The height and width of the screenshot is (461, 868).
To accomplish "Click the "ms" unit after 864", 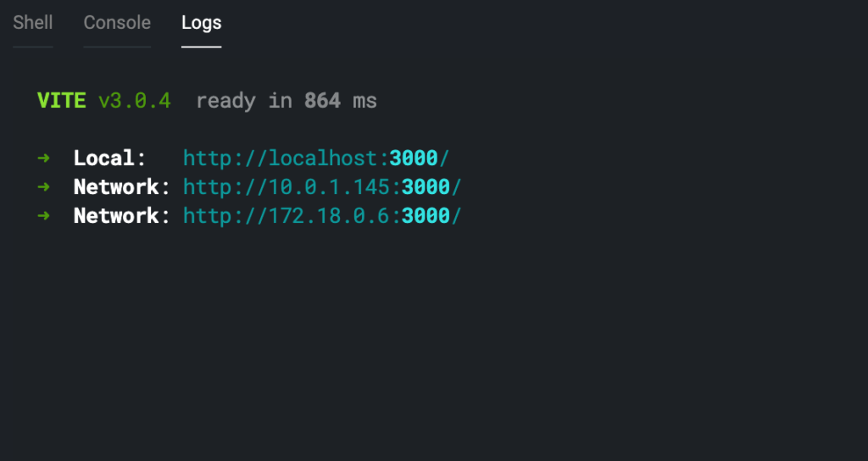I will tap(364, 101).
